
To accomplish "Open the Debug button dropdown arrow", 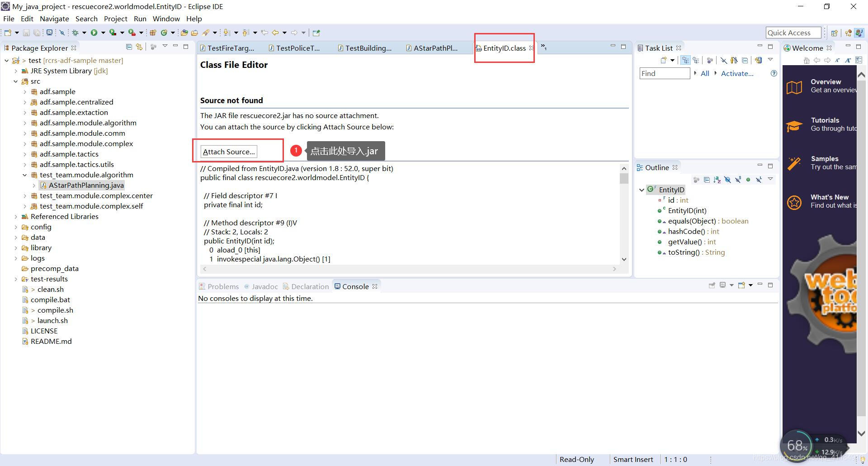I will point(84,33).
